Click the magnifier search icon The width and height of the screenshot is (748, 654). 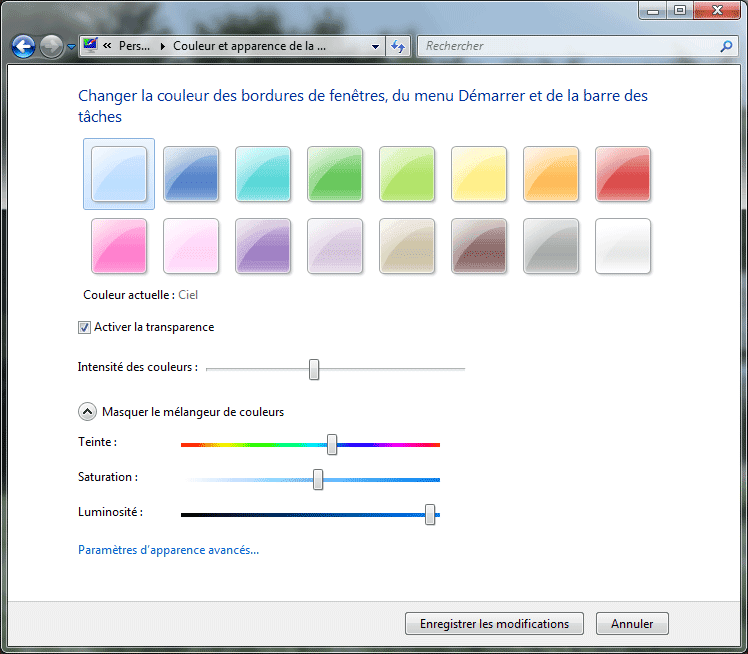(x=727, y=46)
